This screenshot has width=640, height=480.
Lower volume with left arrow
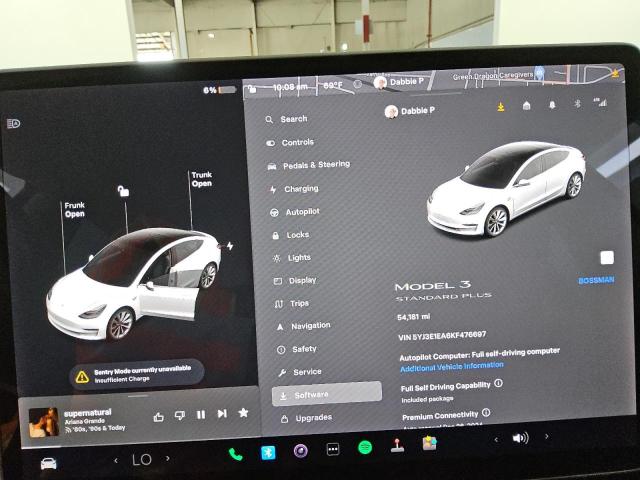coord(496,440)
